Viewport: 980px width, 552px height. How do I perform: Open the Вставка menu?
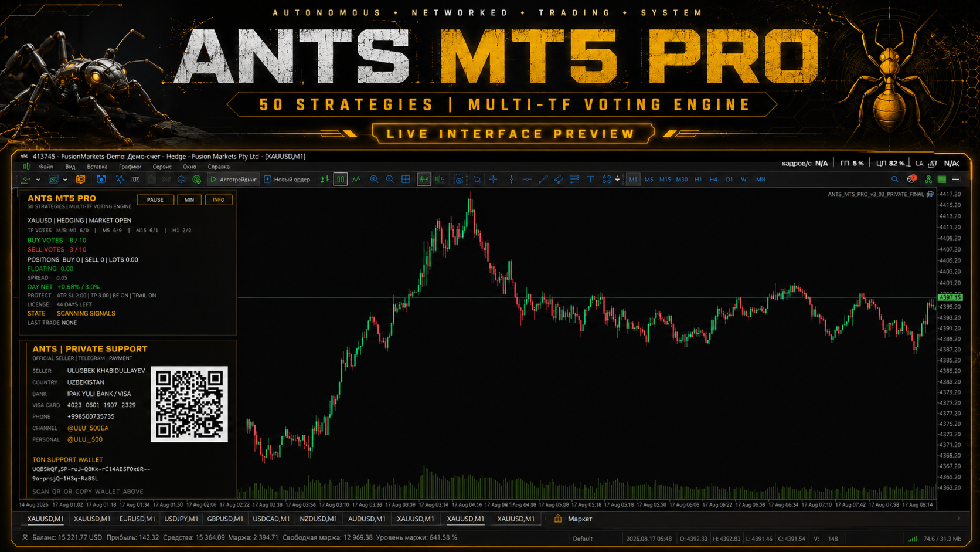click(x=97, y=167)
